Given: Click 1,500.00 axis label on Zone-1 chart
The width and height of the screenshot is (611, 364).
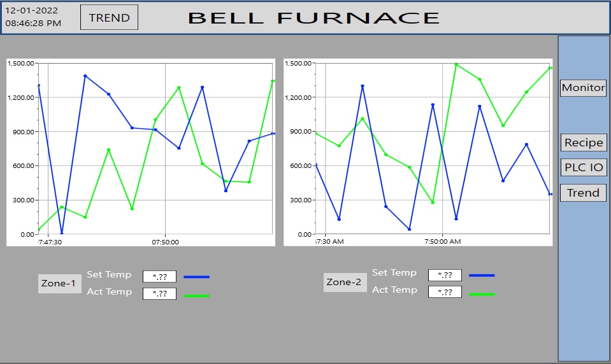Looking at the screenshot, I should pyautogui.click(x=21, y=63).
